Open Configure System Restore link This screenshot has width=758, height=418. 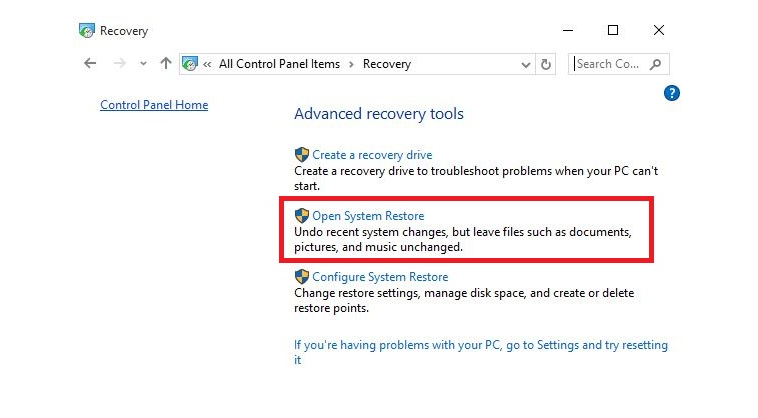(x=380, y=276)
